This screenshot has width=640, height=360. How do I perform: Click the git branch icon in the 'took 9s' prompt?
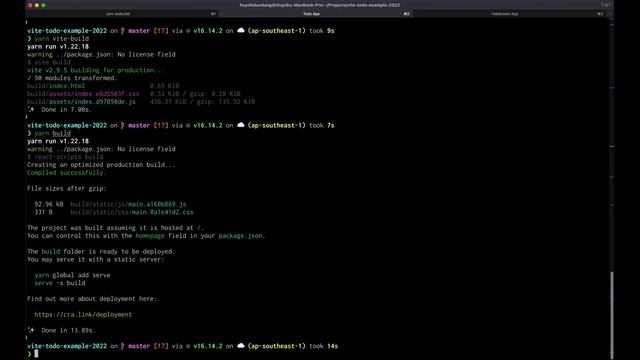click(x=122, y=31)
